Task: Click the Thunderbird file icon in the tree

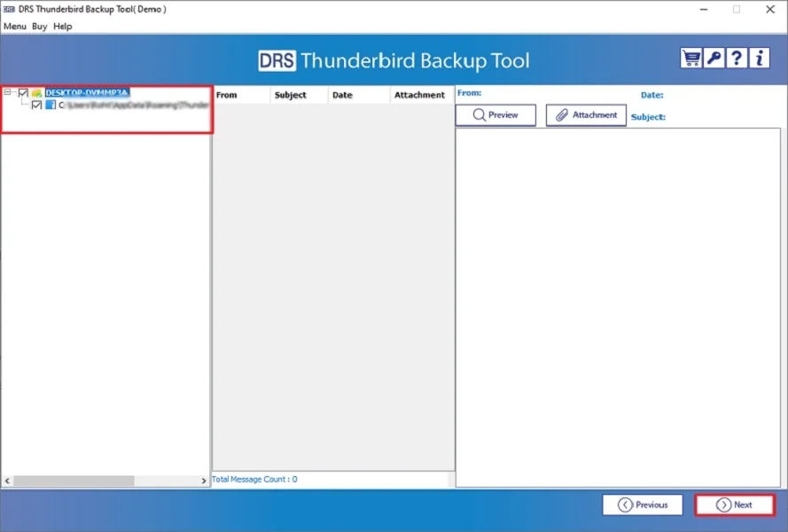Action: coord(51,105)
